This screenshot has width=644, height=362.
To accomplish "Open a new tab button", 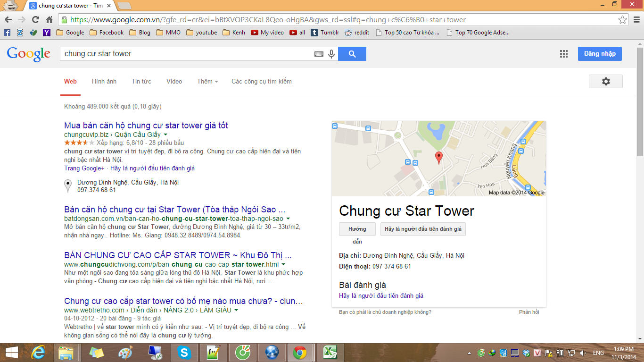I will [124, 6].
